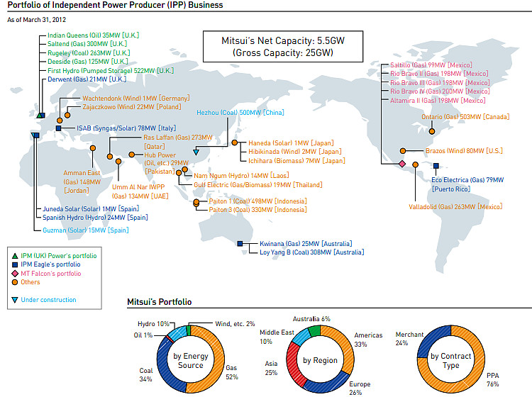The image size is (532, 397).
Task: Click 'Rugeley (Coal) 263MW [U.K.]' label
Action: pyautogui.click(x=89, y=53)
